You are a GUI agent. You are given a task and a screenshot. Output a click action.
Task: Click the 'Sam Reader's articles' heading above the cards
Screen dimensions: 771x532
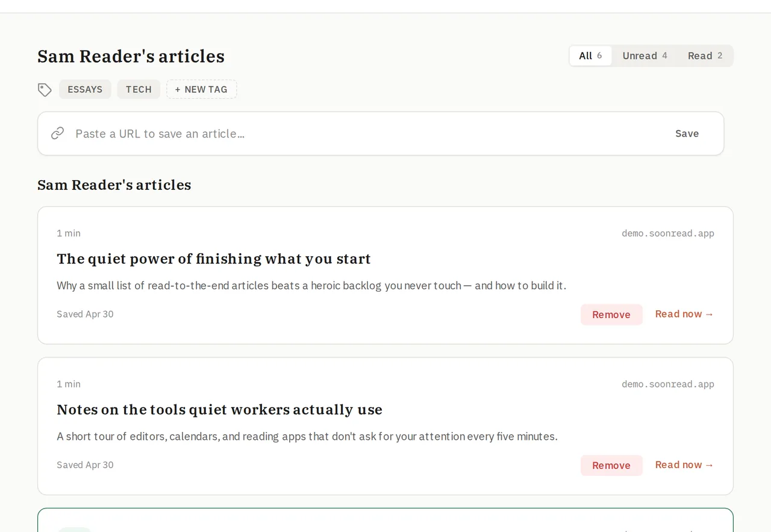tap(114, 185)
